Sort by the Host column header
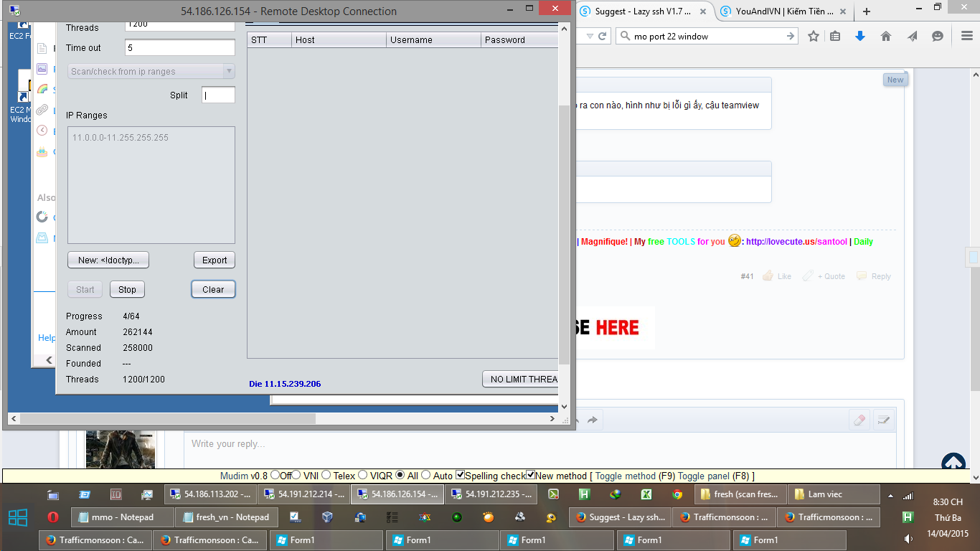Screen dimensions: 980x551 point(339,40)
